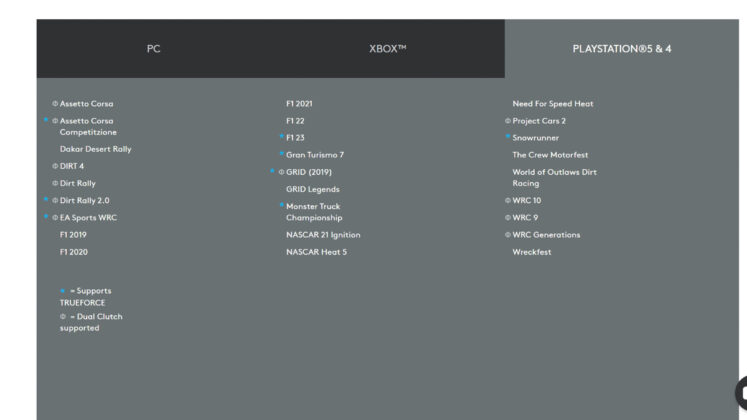
Task: Click the Wreckfest game title
Action: pos(532,252)
